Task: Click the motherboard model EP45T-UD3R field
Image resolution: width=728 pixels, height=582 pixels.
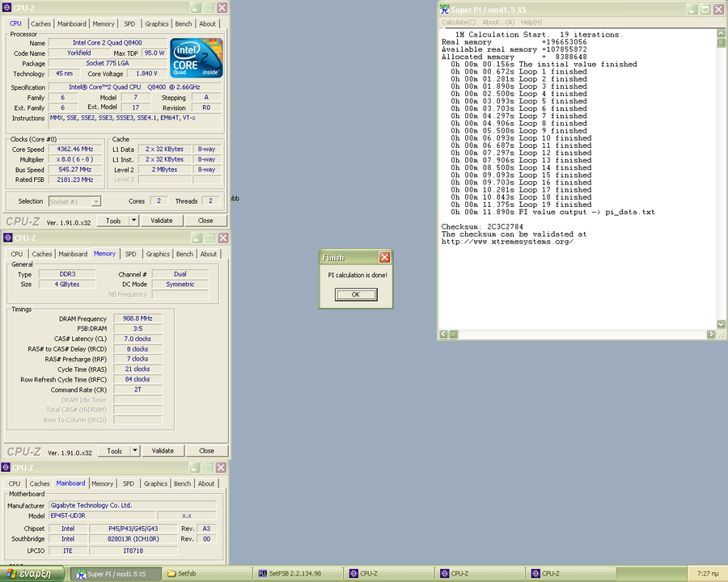Action: coord(103,516)
